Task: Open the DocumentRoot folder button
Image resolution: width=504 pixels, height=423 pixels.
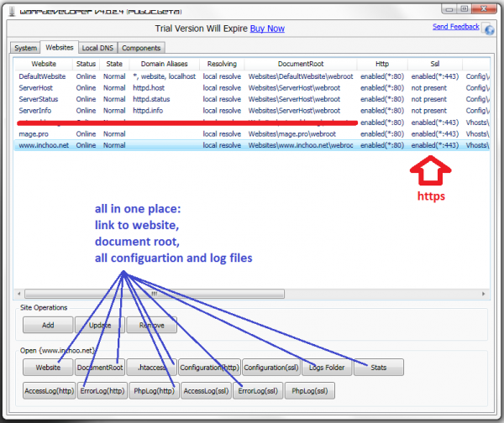Action: (x=100, y=368)
